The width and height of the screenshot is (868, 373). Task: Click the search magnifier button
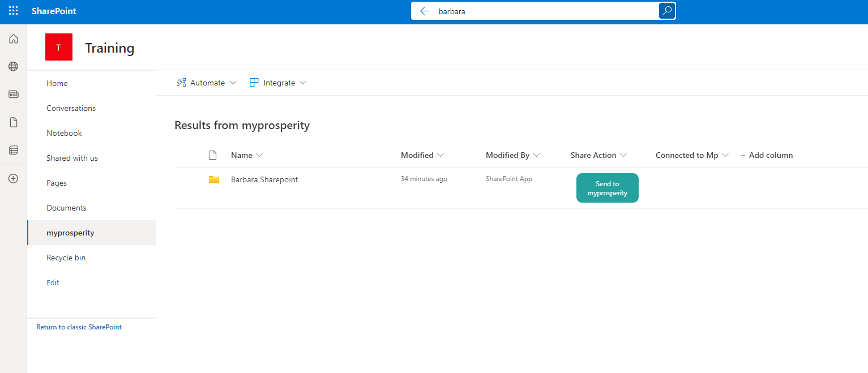pyautogui.click(x=667, y=11)
